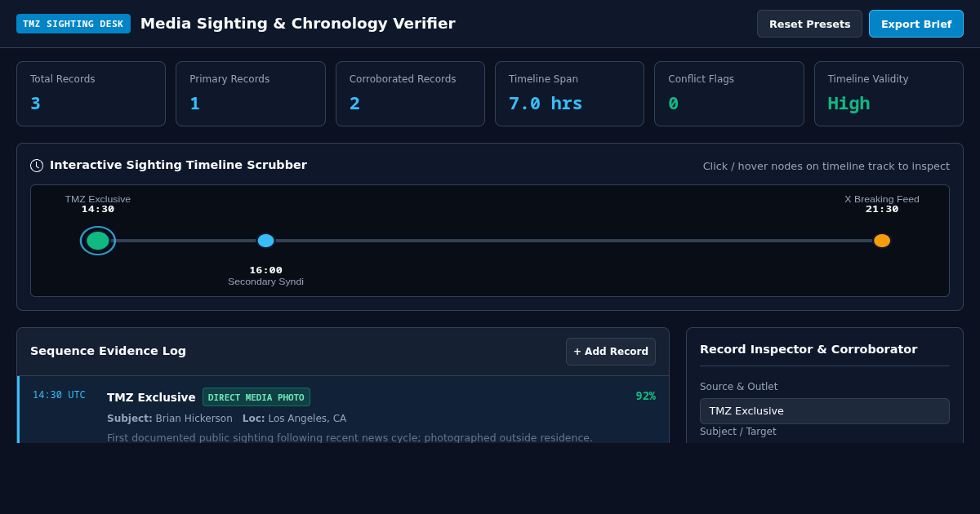The image size is (980, 514).
Task: Select the orange 21:30 X Breaking Feed node
Action: (x=882, y=241)
